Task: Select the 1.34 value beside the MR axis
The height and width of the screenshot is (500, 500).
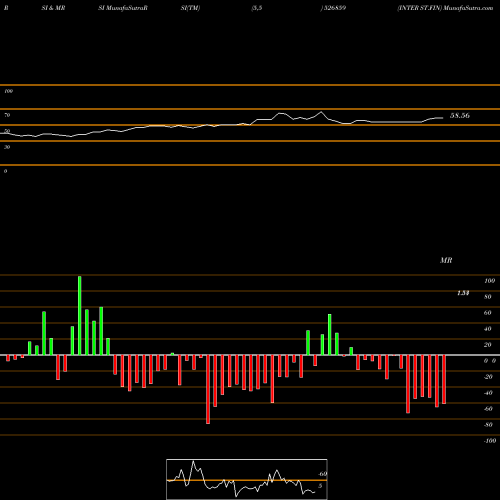Action: [463, 293]
